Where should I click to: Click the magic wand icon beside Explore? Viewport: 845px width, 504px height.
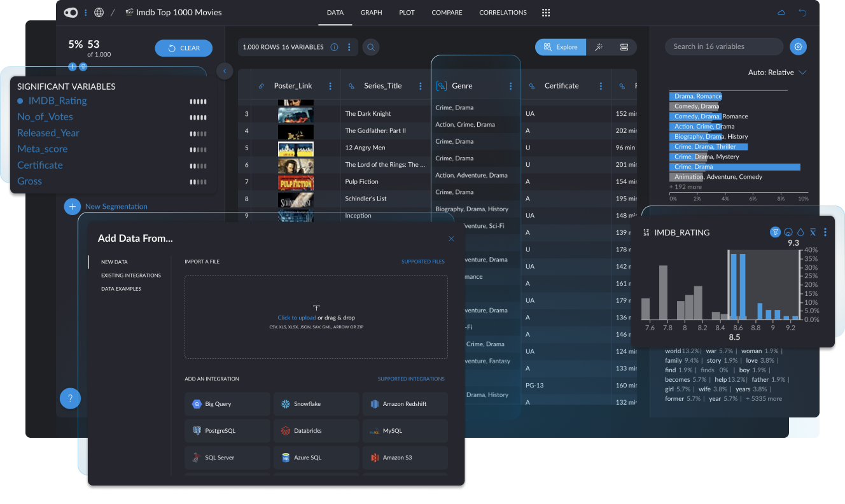point(599,46)
